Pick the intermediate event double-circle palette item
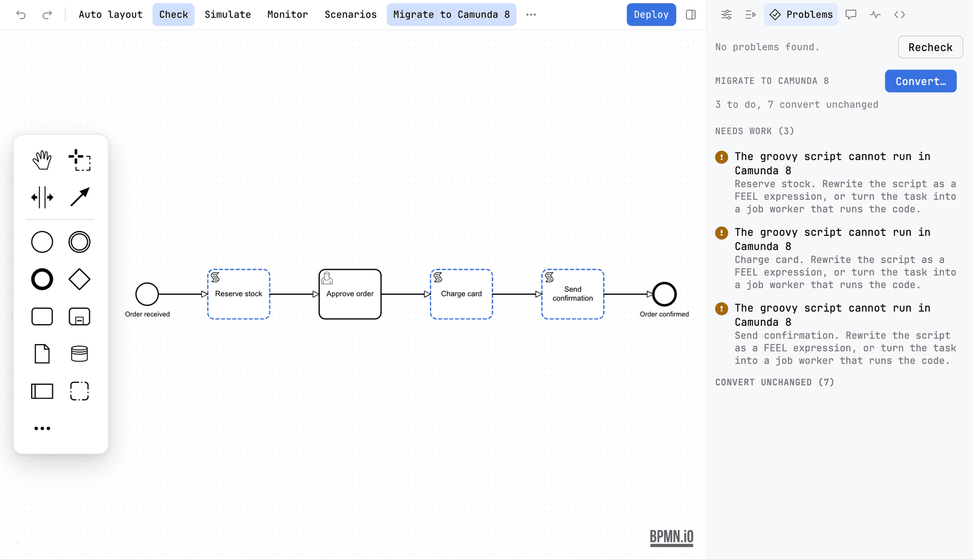Viewport: 973px width, 560px height. pos(80,242)
